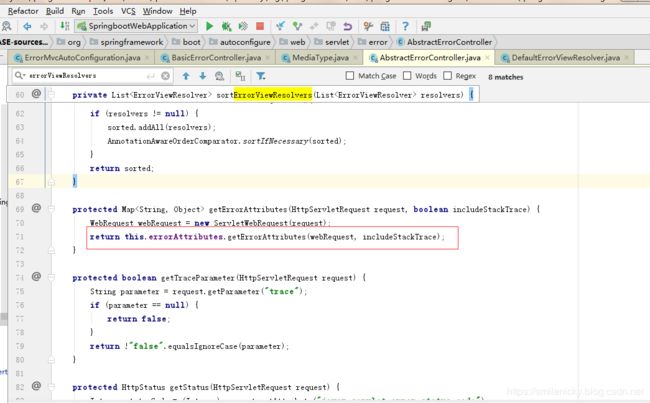Close the MediaType.java tab
Viewport: 650px width, 403px height.
pos(356,58)
